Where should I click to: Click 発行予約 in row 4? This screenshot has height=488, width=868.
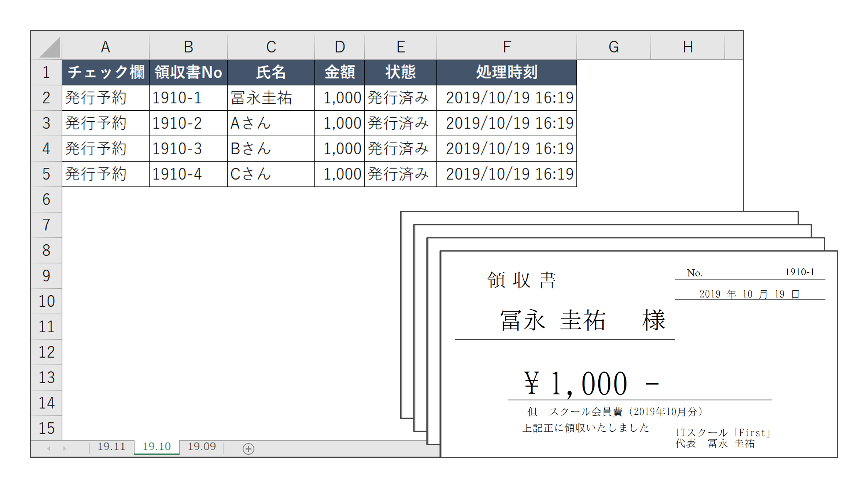pyautogui.click(x=105, y=149)
